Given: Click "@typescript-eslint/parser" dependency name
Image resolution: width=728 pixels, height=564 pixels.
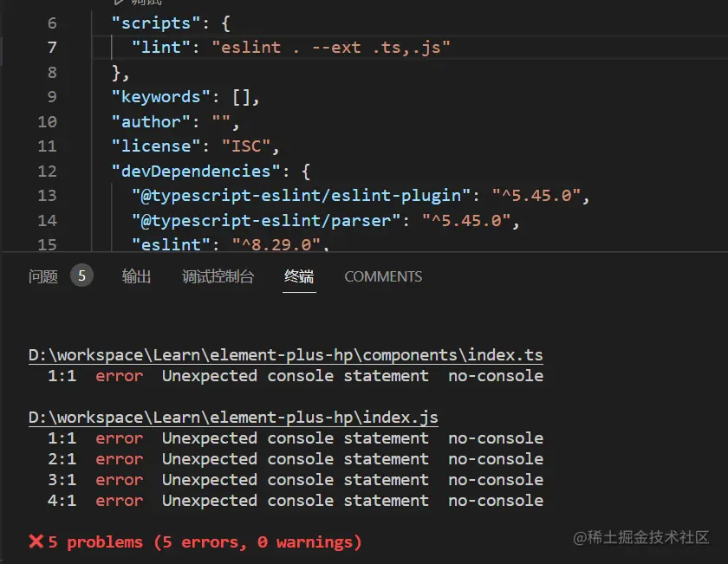Looking at the screenshot, I should tap(266, 221).
